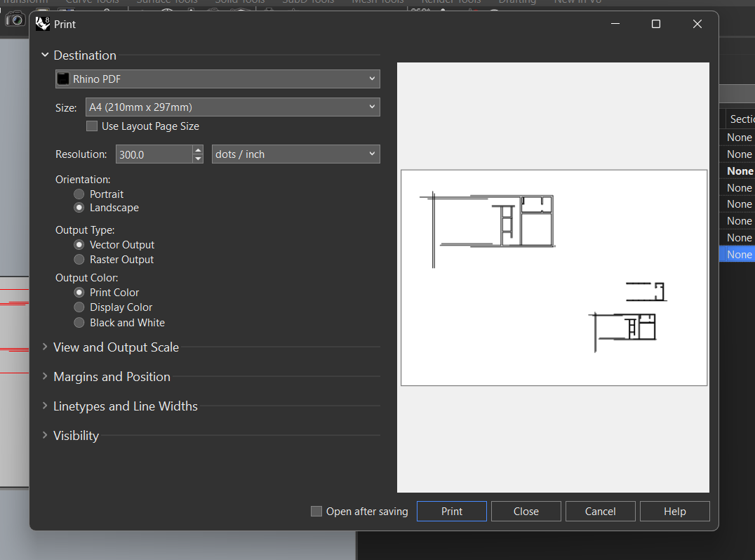
Task: Click the camera icon behind the dialog
Action: 15,20
